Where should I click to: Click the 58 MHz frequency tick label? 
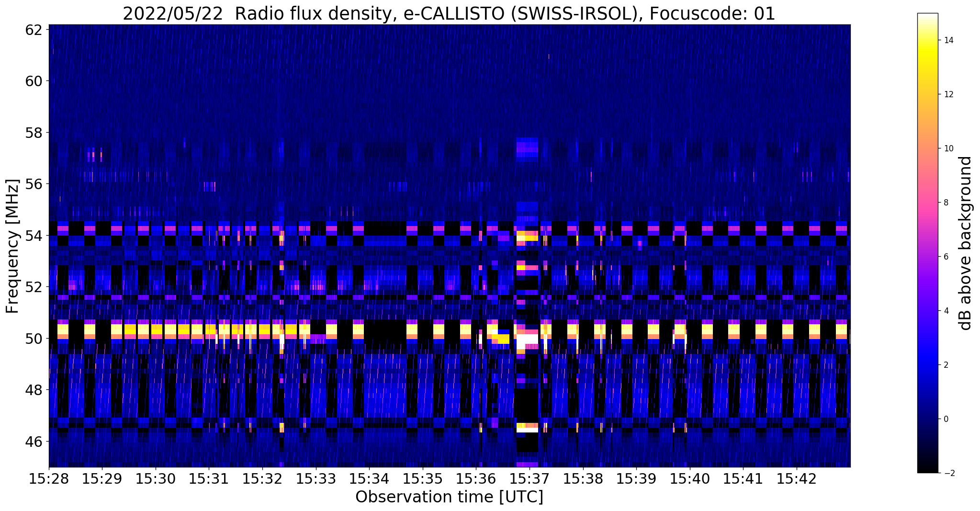(34, 132)
